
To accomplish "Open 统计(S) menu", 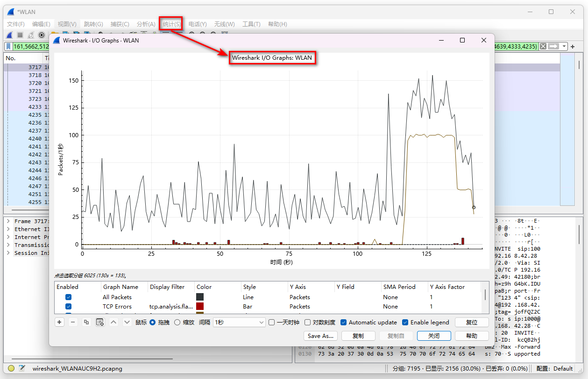I will click(x=171, y=24).
